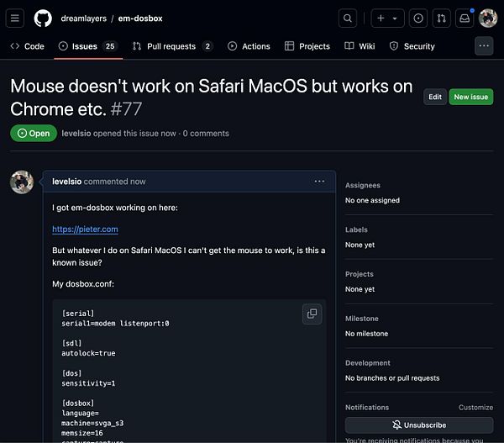Click the GitHub Octocat logo
This screenshot has width=504, height=443.
[x=43, y=18]
